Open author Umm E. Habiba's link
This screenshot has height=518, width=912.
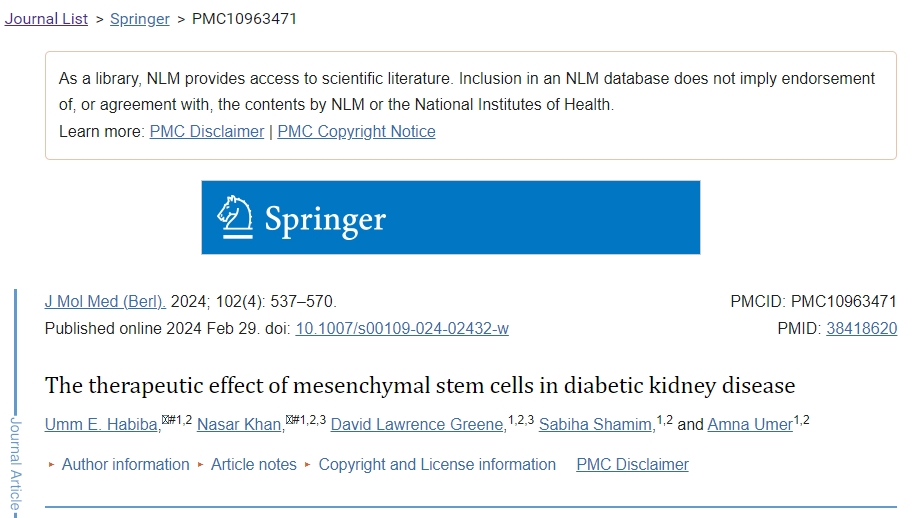101,425
